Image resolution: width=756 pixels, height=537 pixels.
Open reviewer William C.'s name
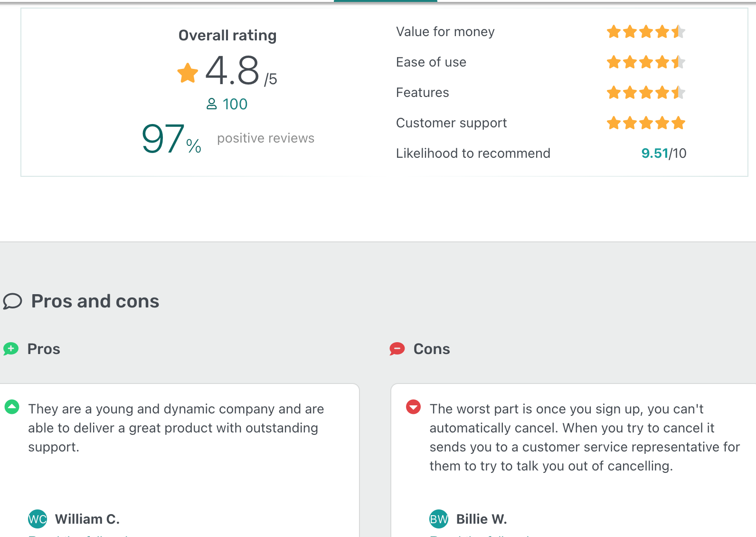pyautogui.click(x=87, y=519)
